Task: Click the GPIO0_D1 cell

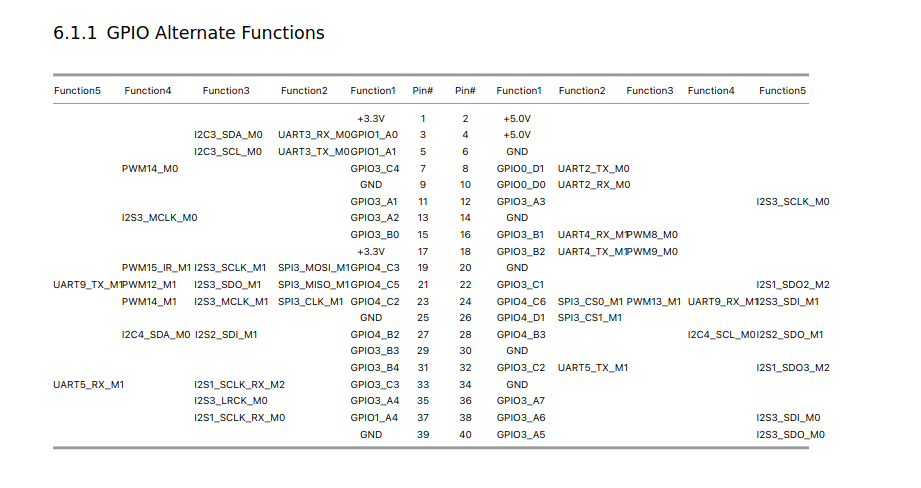Action: [520, 169]
